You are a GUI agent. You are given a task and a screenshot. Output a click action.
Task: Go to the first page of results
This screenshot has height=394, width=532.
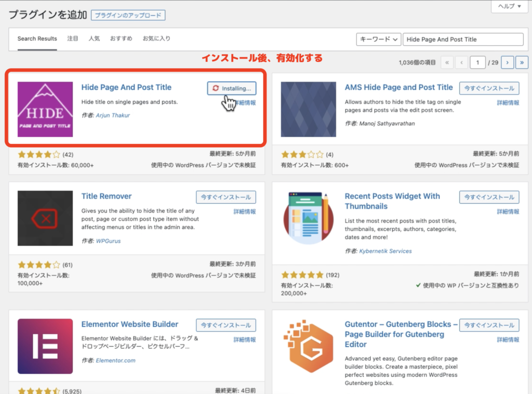pyautogui.click(x=447, y=62)
